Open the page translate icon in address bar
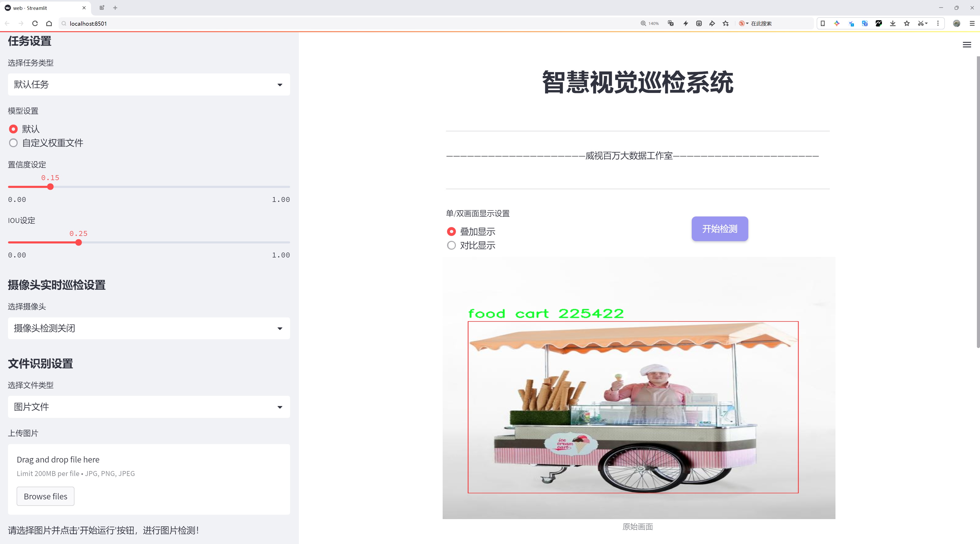Image resolution: width=980 pixels, height=544 pixels. point(671,23)
